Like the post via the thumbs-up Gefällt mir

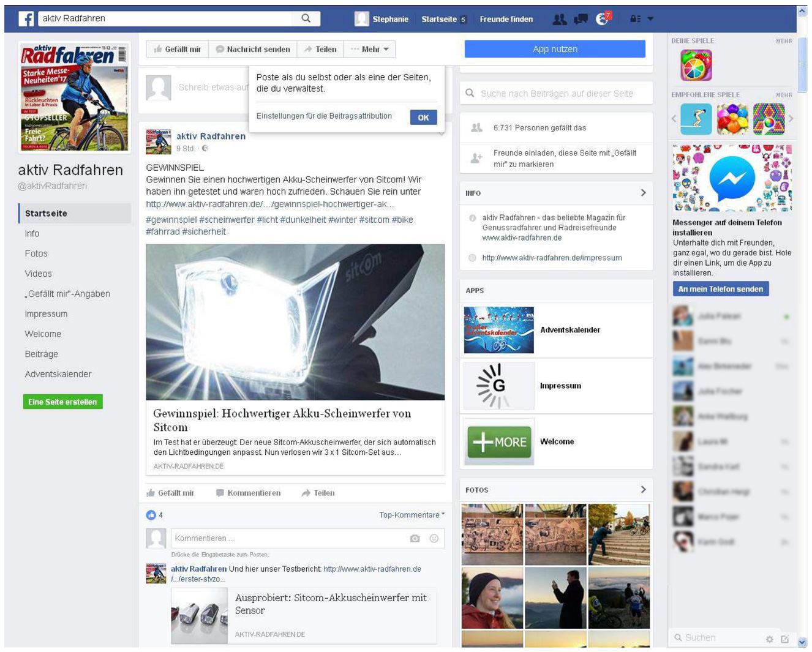point(170,493)
